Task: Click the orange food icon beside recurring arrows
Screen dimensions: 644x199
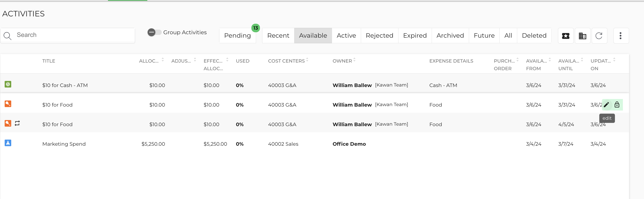Action: coord(8,123)
